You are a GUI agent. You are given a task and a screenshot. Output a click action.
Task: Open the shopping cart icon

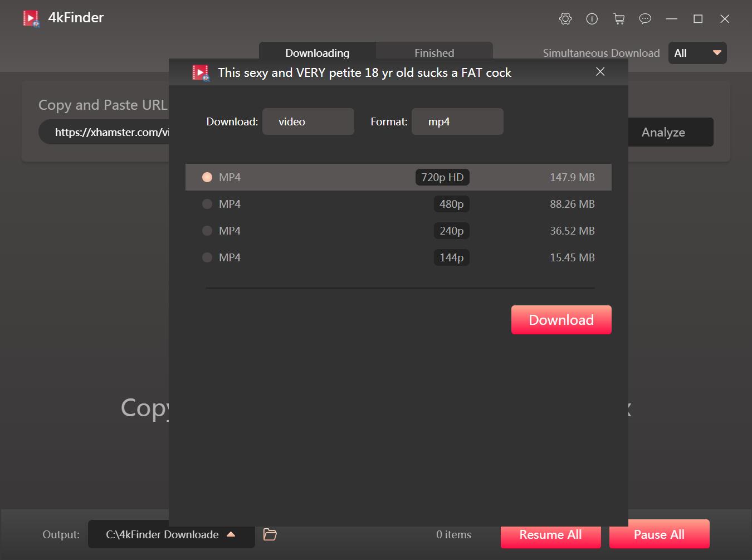pyautogui.click(x=618, y=19)
